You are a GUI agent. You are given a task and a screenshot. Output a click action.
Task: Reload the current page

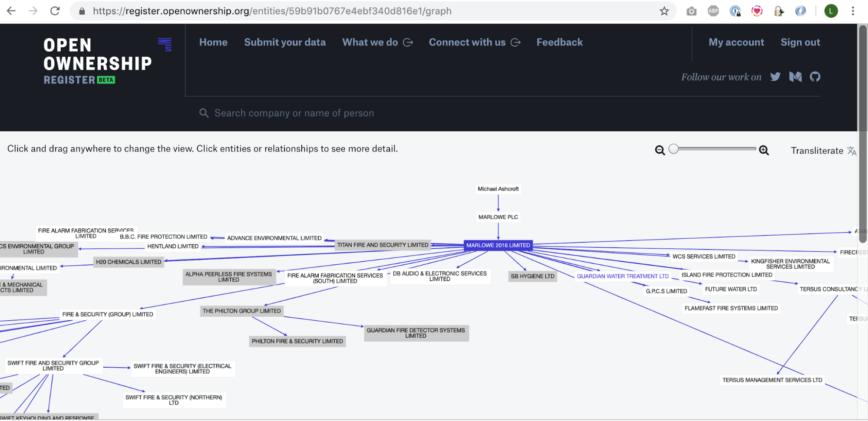point(55,11)
